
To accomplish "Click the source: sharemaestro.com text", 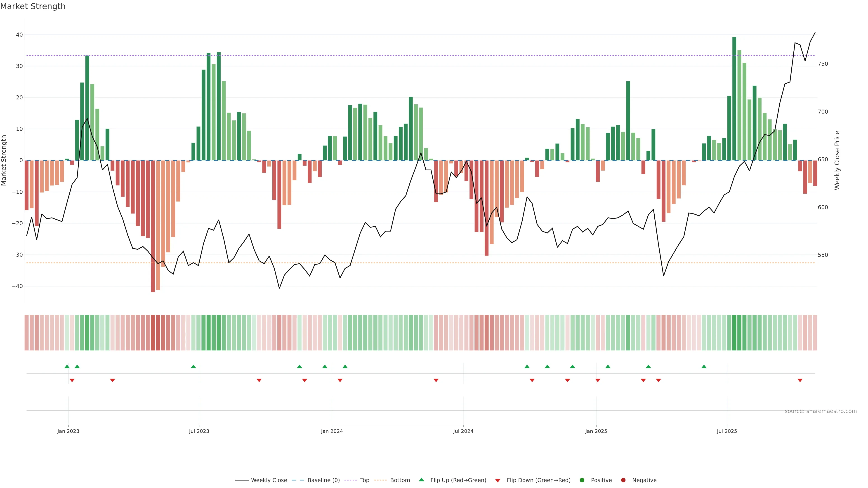I will coord(821,411).
